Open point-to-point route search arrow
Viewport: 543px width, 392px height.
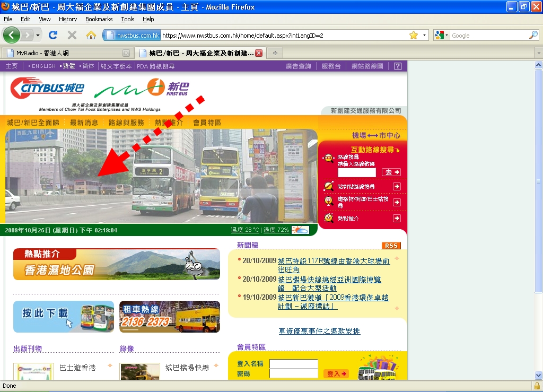(x=397, y=187)
